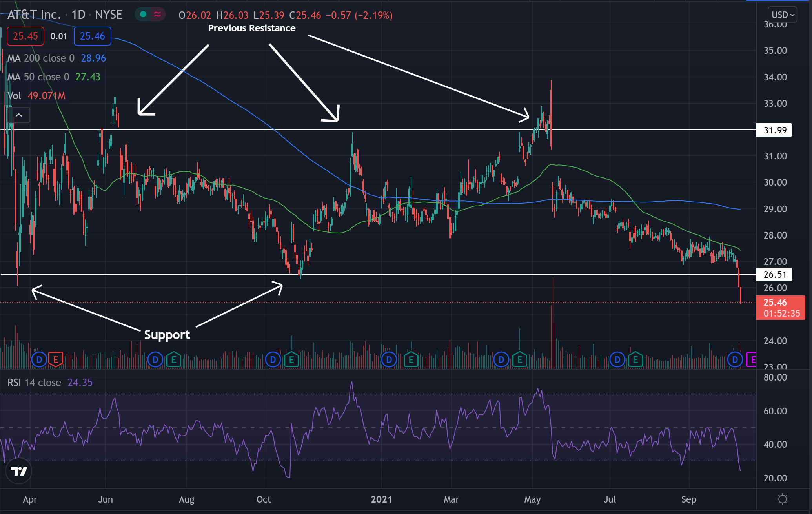Click the 35.00 level on price scale
Image resolution: width=812 pixels, height=514 pixels.
tap(775, 51)
